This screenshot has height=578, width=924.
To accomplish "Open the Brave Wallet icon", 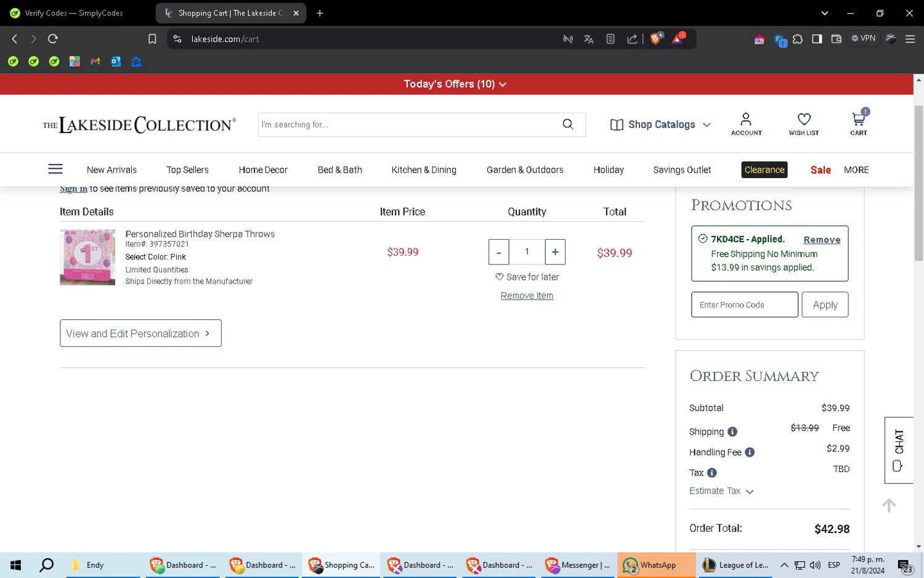I will pyautogui.click(x=836, y=39).
